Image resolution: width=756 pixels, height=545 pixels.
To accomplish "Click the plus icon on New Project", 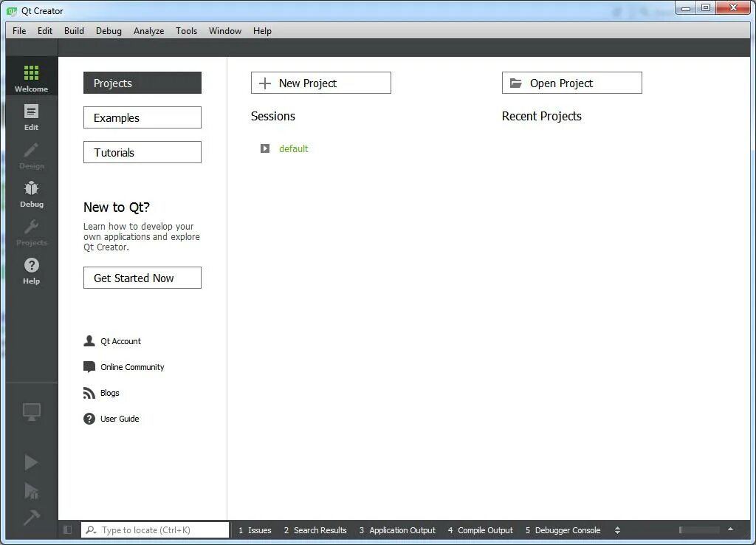I will [265, 83].
